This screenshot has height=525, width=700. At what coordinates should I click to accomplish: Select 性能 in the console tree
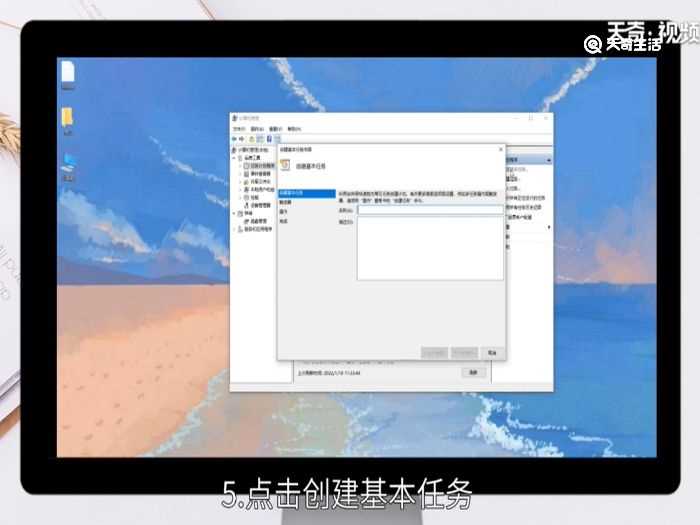(x=254, y=197)
